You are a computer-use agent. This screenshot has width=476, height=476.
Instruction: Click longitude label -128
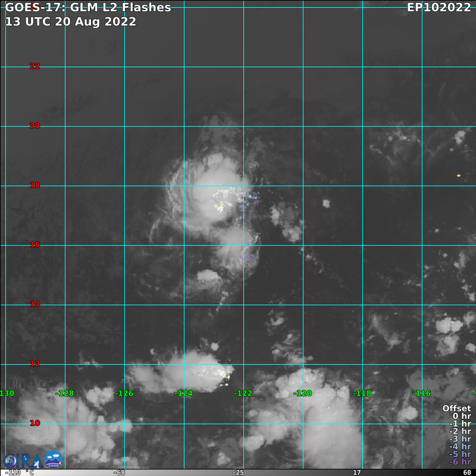pos(64,393)
